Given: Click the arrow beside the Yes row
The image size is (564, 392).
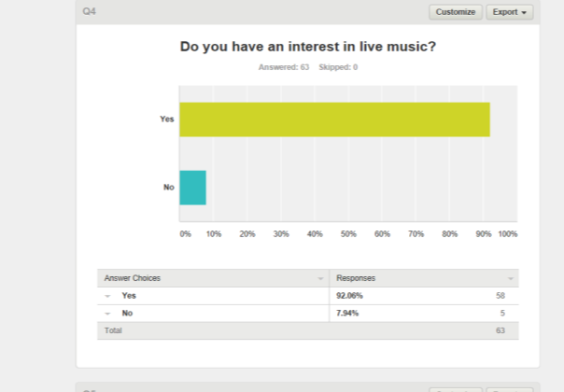Looking at the screenshot, I should pyautogui.click(x=107, y=296).
